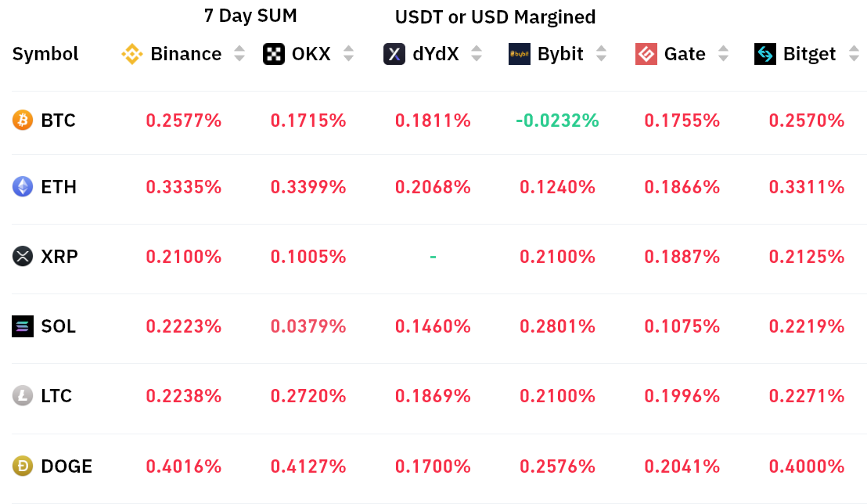Click the Dogecoin coin icon

point(23,466)
